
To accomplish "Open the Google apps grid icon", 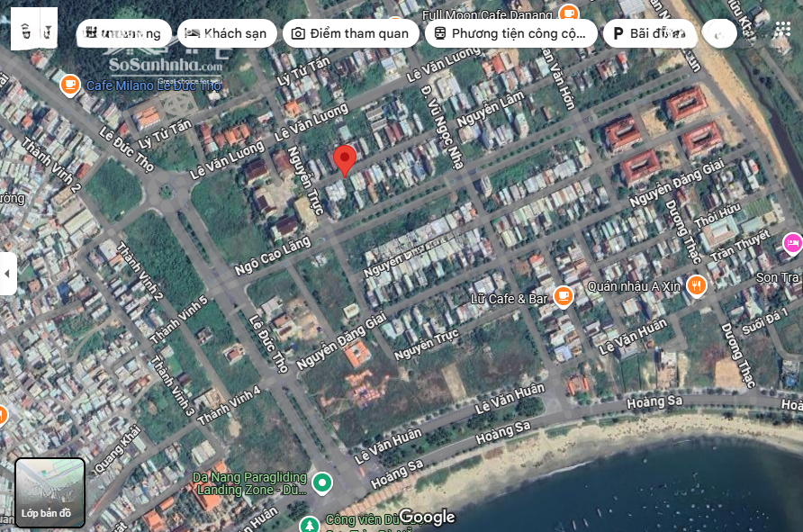I will click(x=782, y=30).
